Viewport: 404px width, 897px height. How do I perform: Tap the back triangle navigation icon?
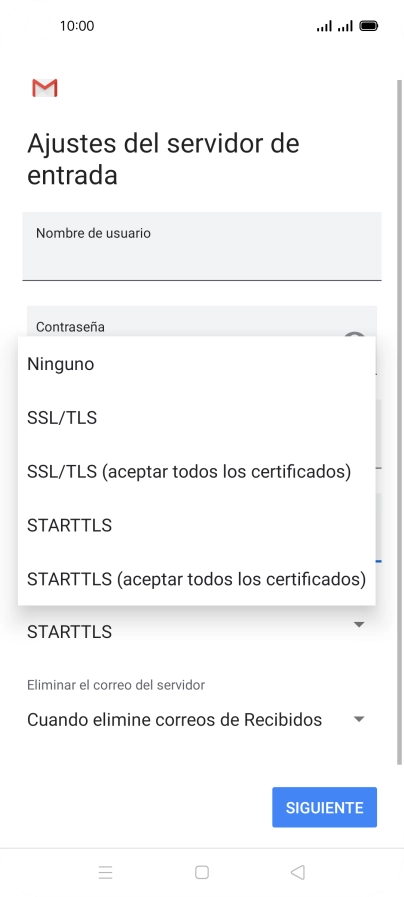click(298, 872)
